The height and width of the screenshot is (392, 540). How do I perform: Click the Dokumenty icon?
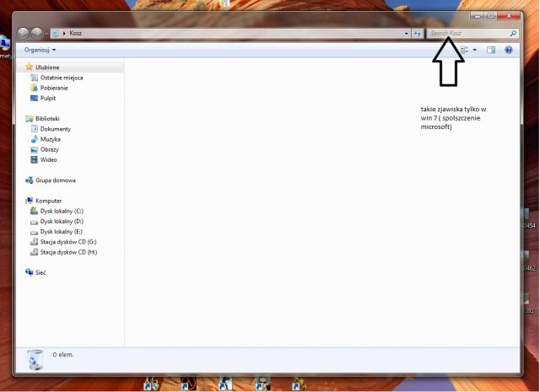pyautogui.click(x=34, y=129)
